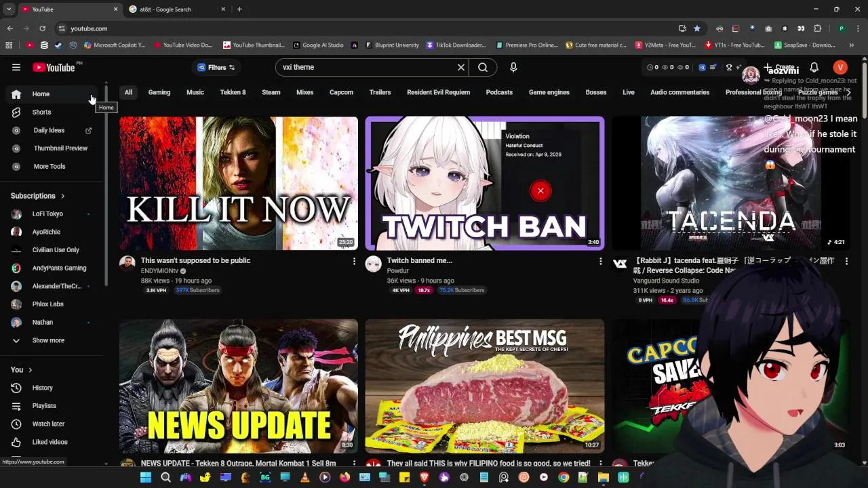Click the magnifier search button
The height and width of the screenshot is (488, 868).
coord(483,67)
